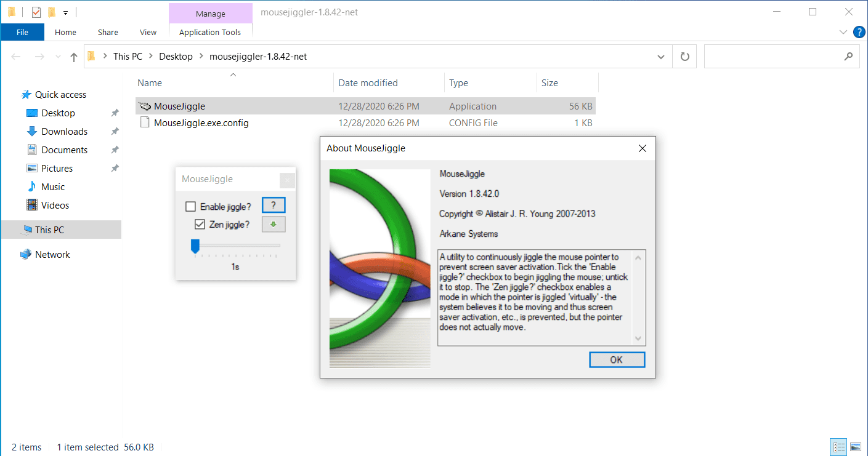Click "Arkane Systems" in the About dialog
This screenshot has width=868, height=456.
click(x=469, y=234)
